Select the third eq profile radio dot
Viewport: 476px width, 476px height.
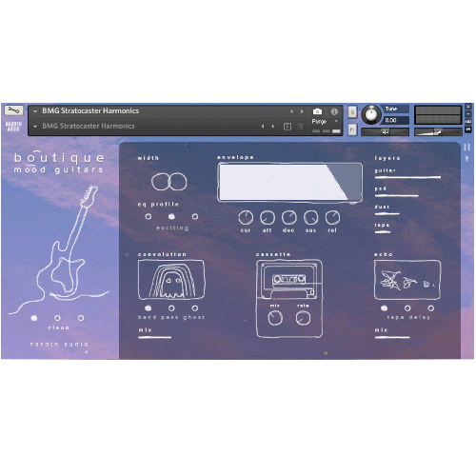pos(195,217)
